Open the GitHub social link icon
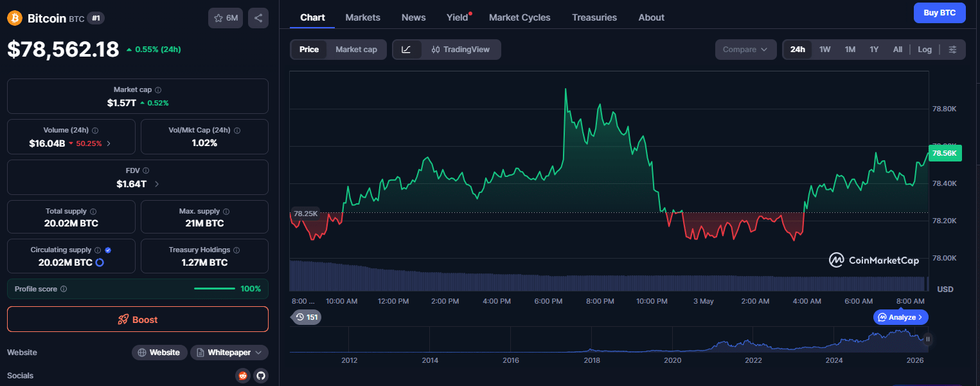 click(x=260, y=375)
